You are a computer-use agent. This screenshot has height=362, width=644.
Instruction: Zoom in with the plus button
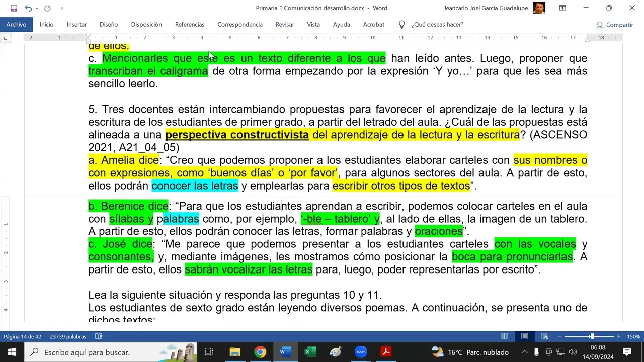[619, 336]
